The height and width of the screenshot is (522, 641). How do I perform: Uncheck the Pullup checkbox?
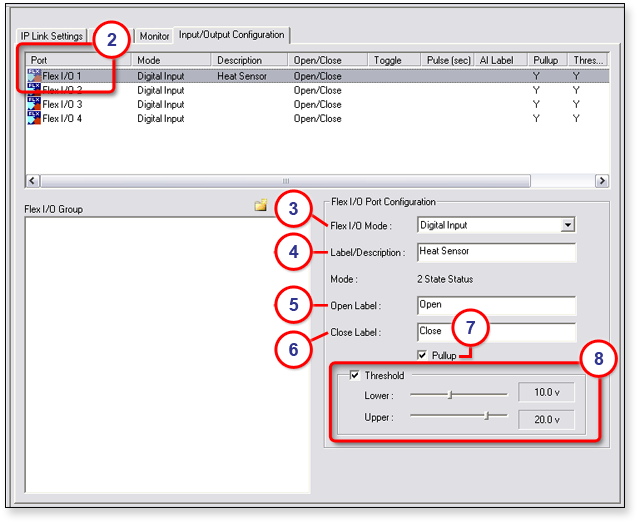[424, 354]
